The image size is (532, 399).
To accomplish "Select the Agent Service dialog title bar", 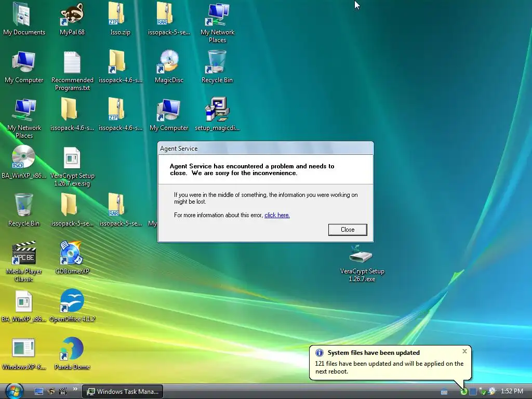I will click(x=265, y=148).
